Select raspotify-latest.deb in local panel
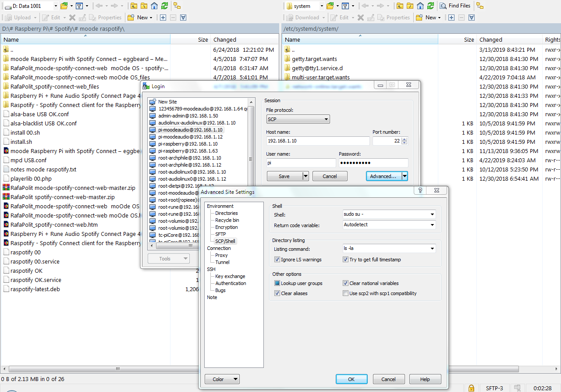 point(35,289)
